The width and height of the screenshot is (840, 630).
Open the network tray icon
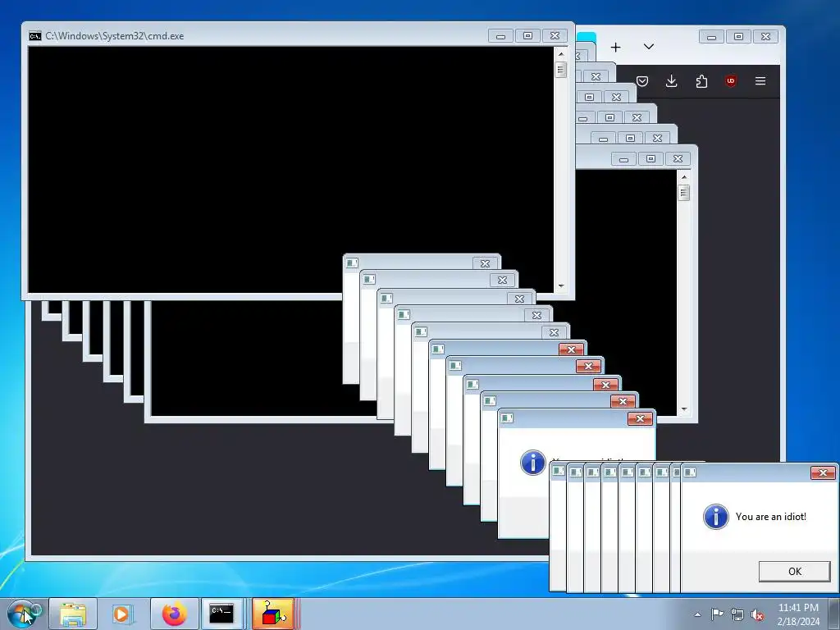coord(737,614)
